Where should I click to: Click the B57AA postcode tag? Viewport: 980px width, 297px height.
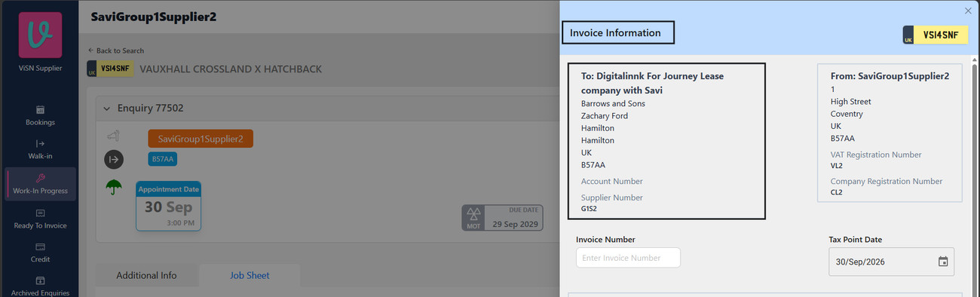163,159
